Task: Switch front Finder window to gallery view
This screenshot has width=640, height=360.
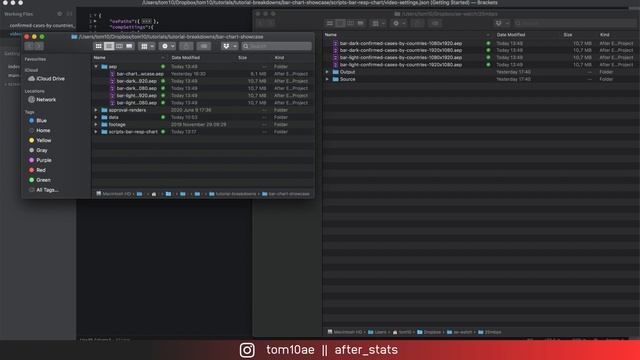Action: tap(129, 46)
